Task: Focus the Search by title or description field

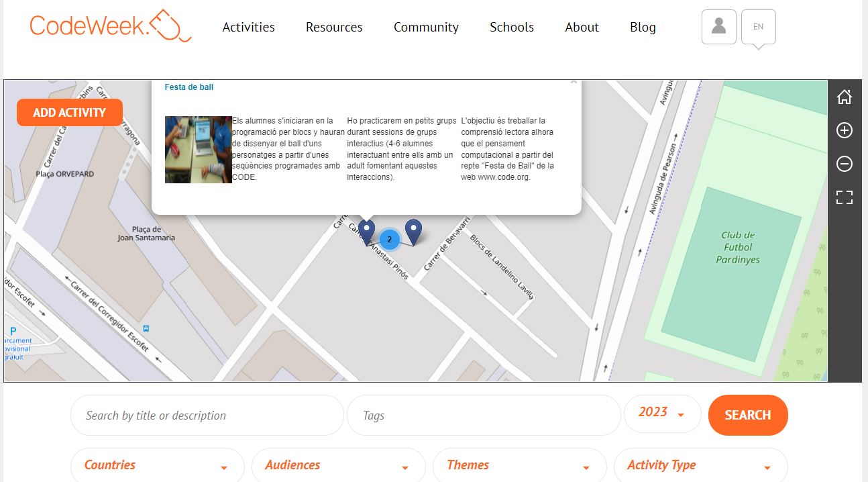Action: [x=207, y=416]
